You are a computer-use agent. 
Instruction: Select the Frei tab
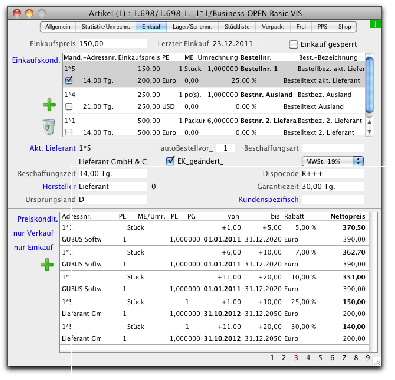(301, 27)
